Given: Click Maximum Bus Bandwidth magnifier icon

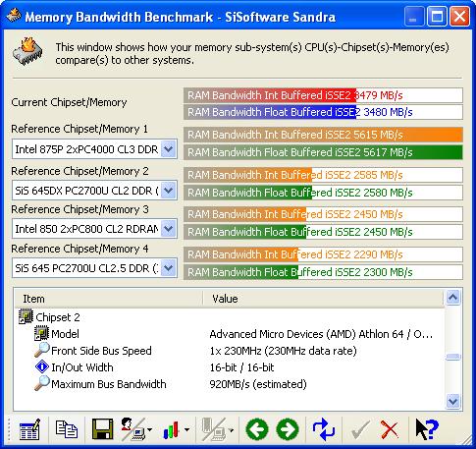Looking at the screenshot, I should (x=42, y=383).
